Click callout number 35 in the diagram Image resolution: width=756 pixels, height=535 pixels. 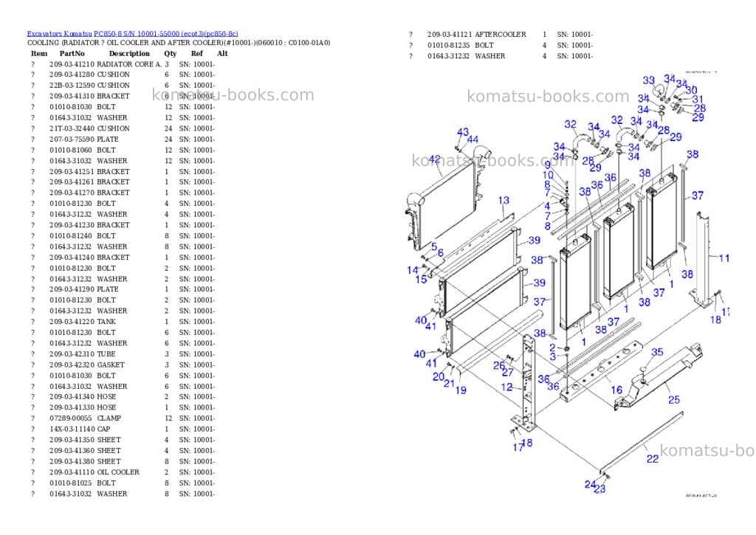click(x=657, y=352)
